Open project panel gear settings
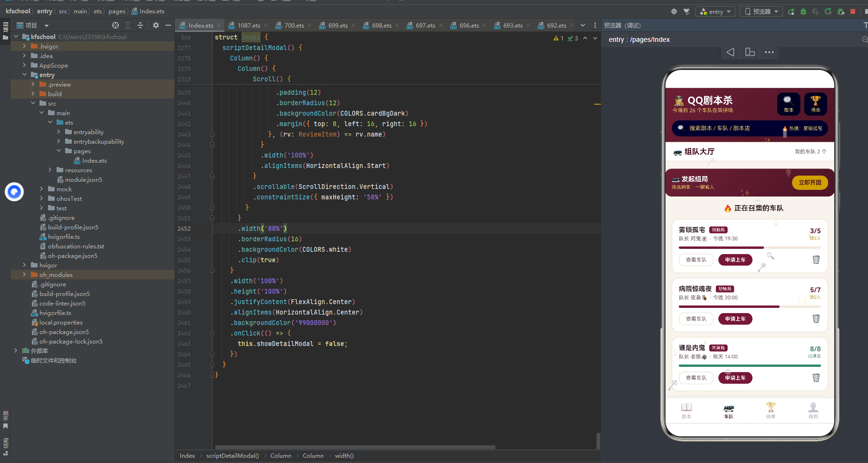Image resolution: width=868 pixels, height=463 pixels. (156, 25)
